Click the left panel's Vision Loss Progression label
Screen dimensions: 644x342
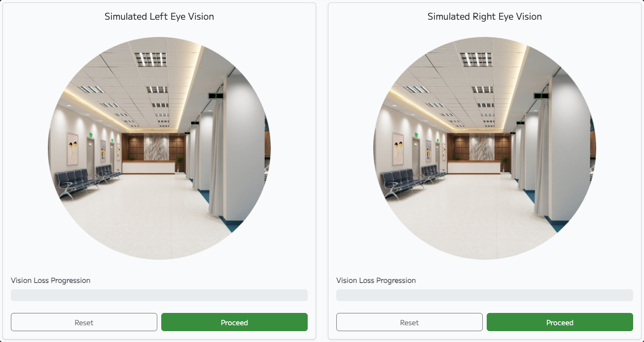[51, 280]
